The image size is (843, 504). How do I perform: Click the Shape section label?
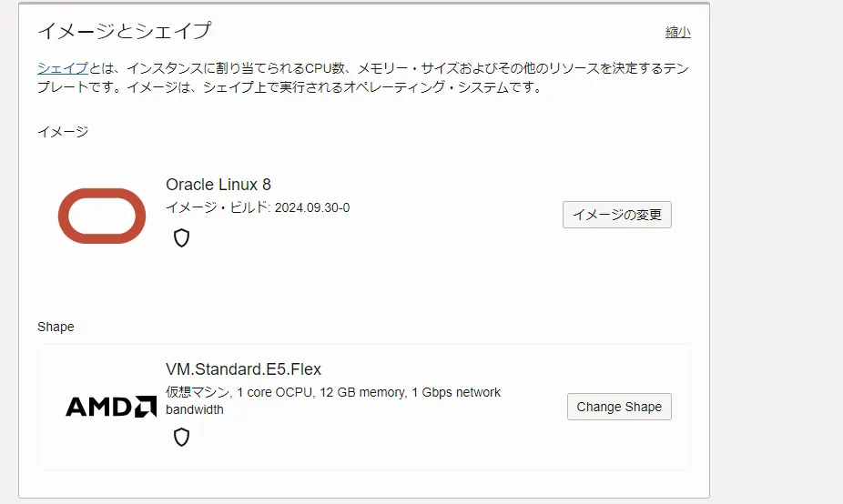coord(56,327)
